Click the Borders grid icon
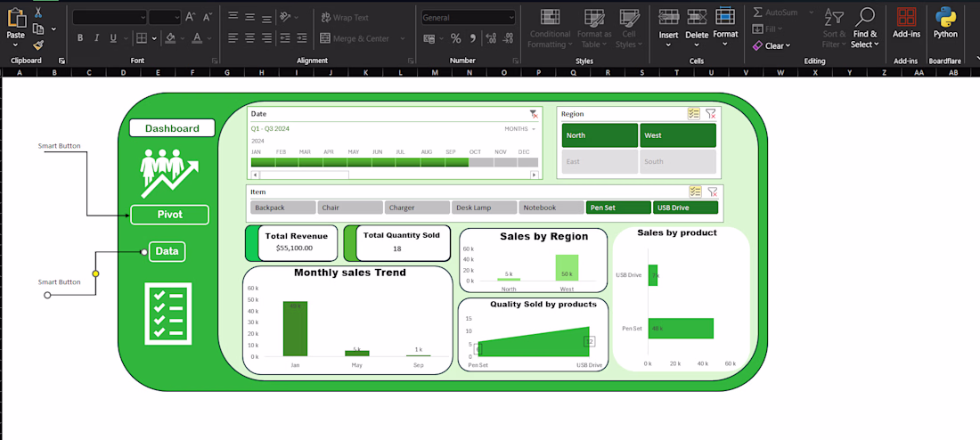This screenshot has height=440, width=980. [142, 38]
